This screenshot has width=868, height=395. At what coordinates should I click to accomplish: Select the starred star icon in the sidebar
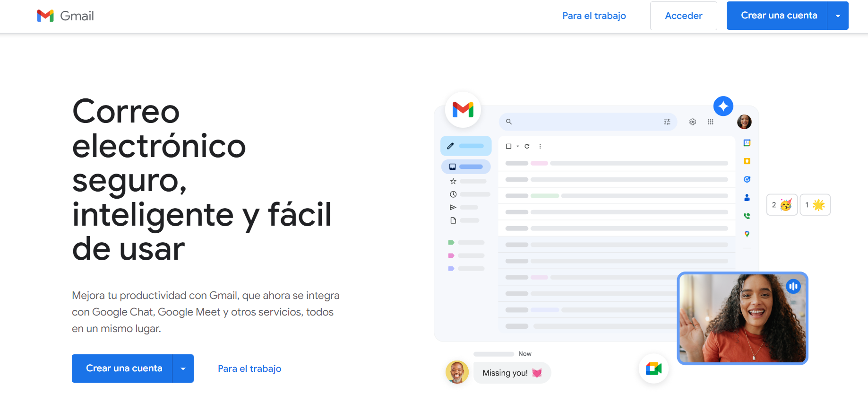click(x=453, y=181)
